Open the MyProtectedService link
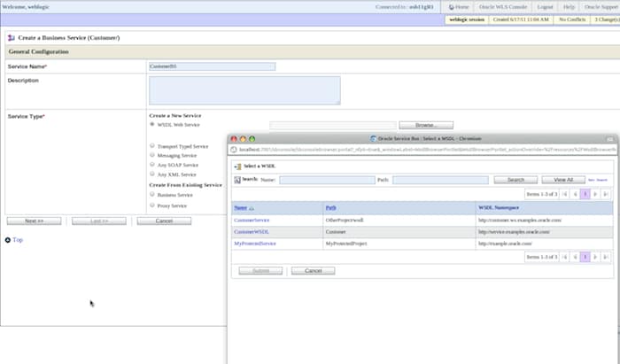This screenshot has height=364, width=620. pos(255,244)
